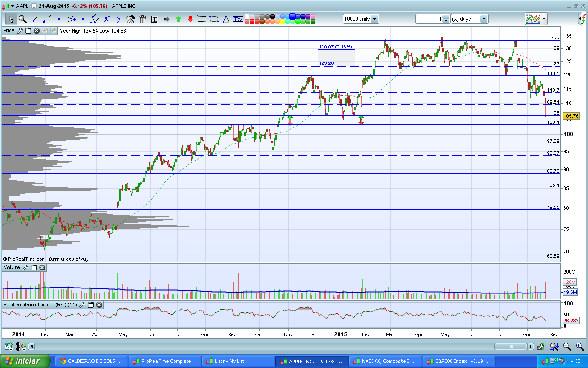Select the rectangle drawing tool

(x=202, y=19)
